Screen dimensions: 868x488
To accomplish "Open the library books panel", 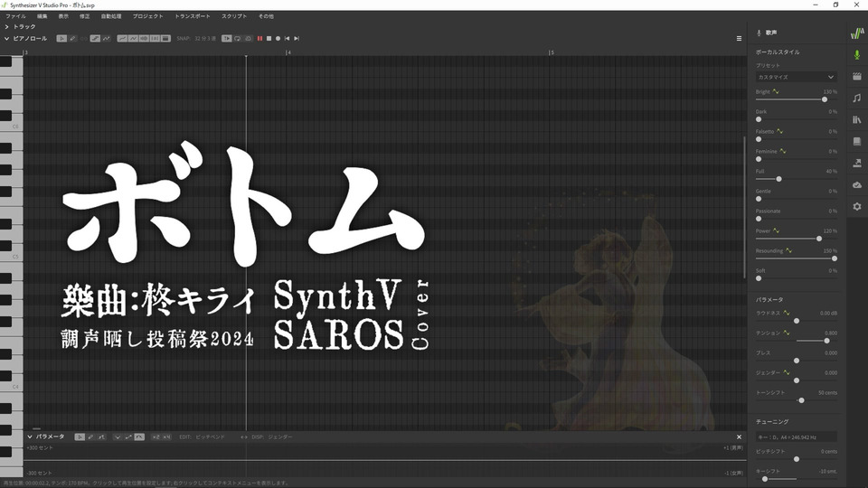I will (x=857, y=119).
